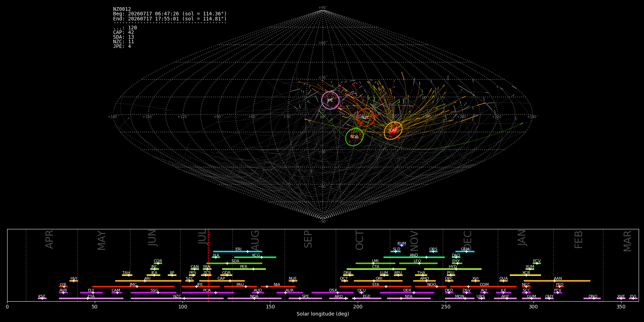
Task: Click the KUM shower label in the timeline
Action: point(402,244)
